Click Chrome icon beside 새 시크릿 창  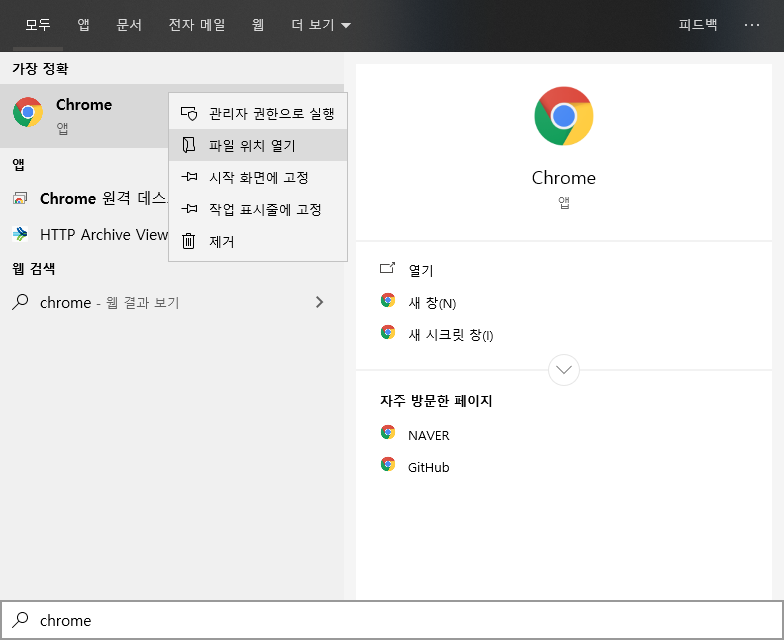coord(388,332)
